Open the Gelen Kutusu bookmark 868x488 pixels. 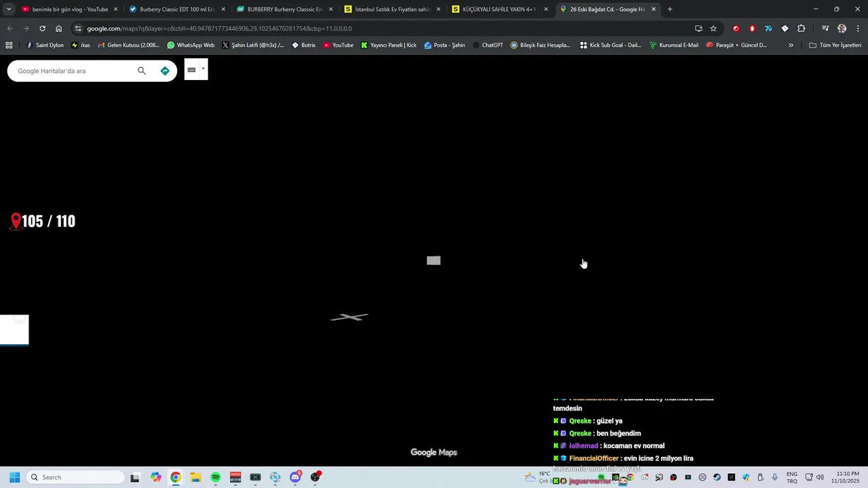pyautogui.click(x=129, y=45)
